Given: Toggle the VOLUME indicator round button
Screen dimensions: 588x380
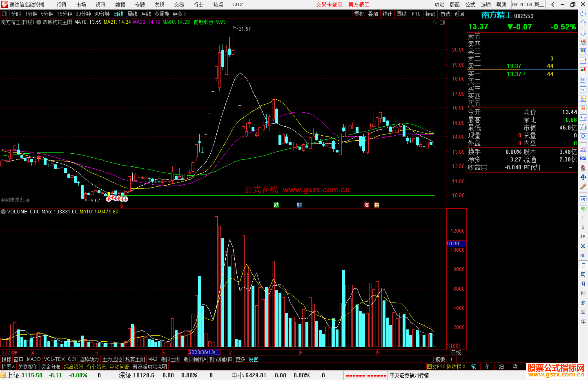Looking at the screenshot, I should click(x=3, y=212).
